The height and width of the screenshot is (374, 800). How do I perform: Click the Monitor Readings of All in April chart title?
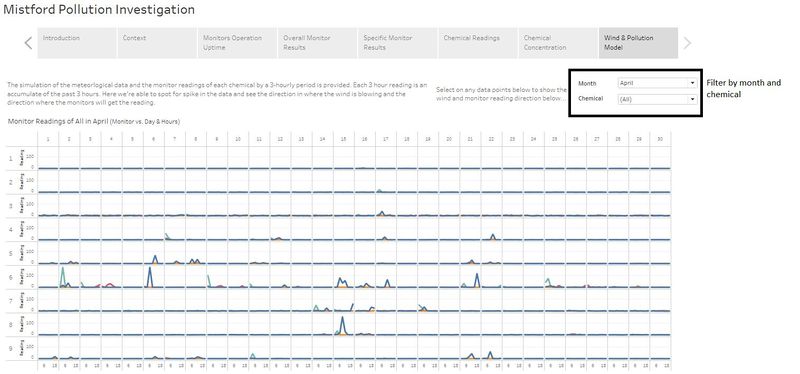(94, 122)
